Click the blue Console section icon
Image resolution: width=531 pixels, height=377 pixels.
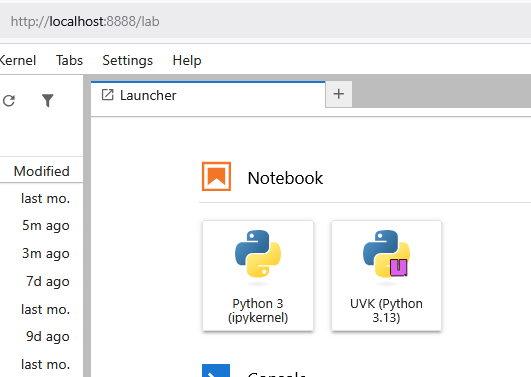coord(216,371)
